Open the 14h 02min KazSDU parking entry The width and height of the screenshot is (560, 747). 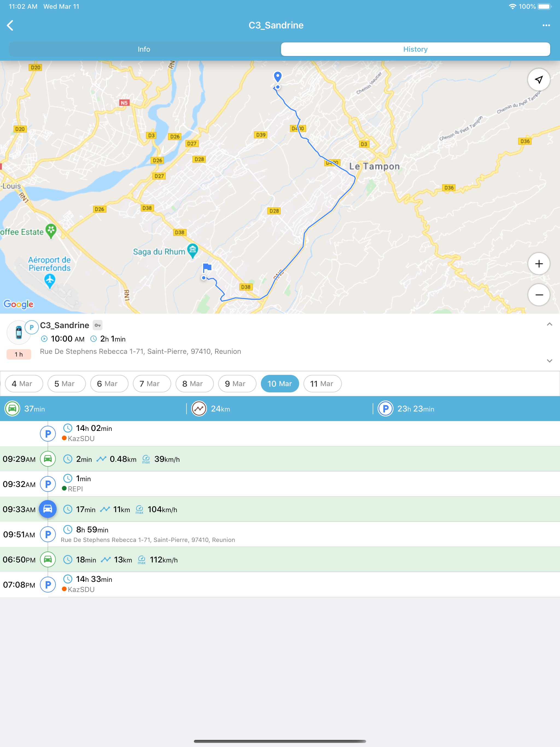coord(280,434)
